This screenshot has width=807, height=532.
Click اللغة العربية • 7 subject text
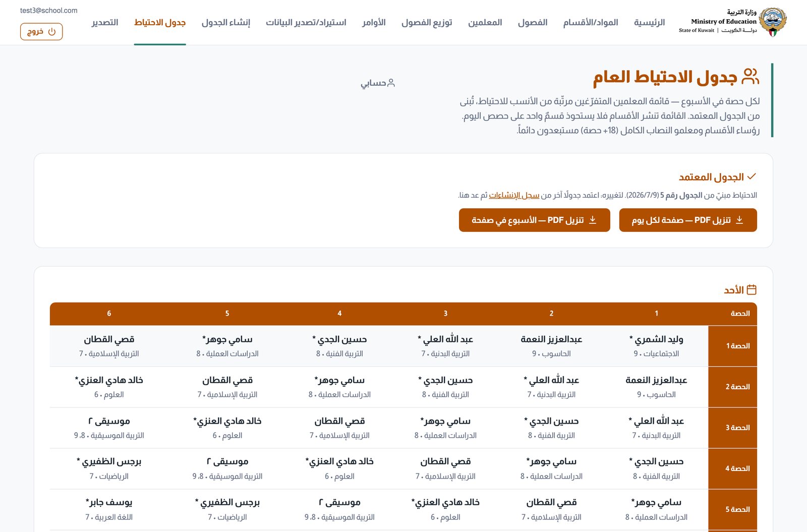109,517
